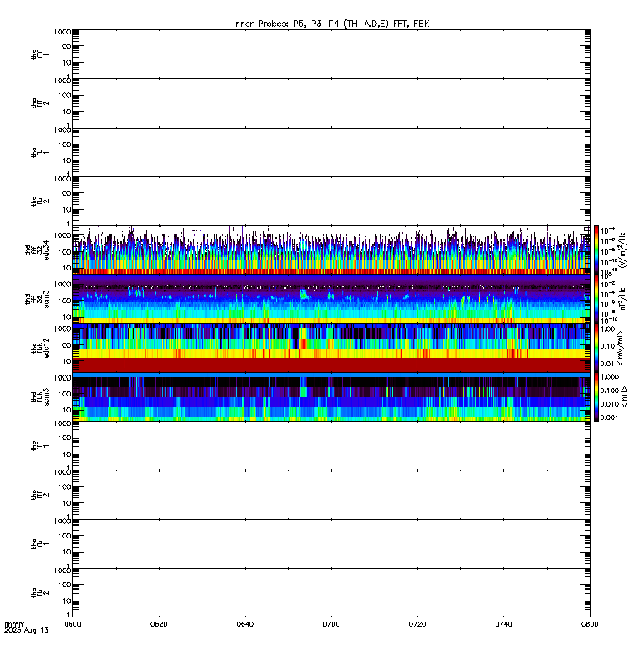Viewport: 630px width, 672px height.
Task: Click the 0700 time axis label
Action: (331, 624)
